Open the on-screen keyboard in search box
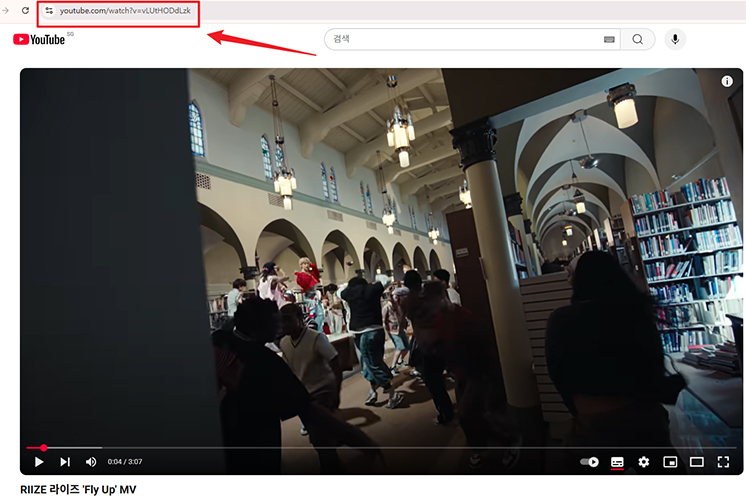 click(x=609, y=40)
